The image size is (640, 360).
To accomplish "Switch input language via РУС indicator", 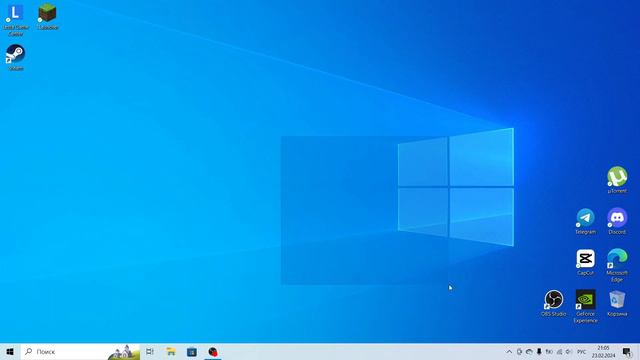I will coord(581,351).
